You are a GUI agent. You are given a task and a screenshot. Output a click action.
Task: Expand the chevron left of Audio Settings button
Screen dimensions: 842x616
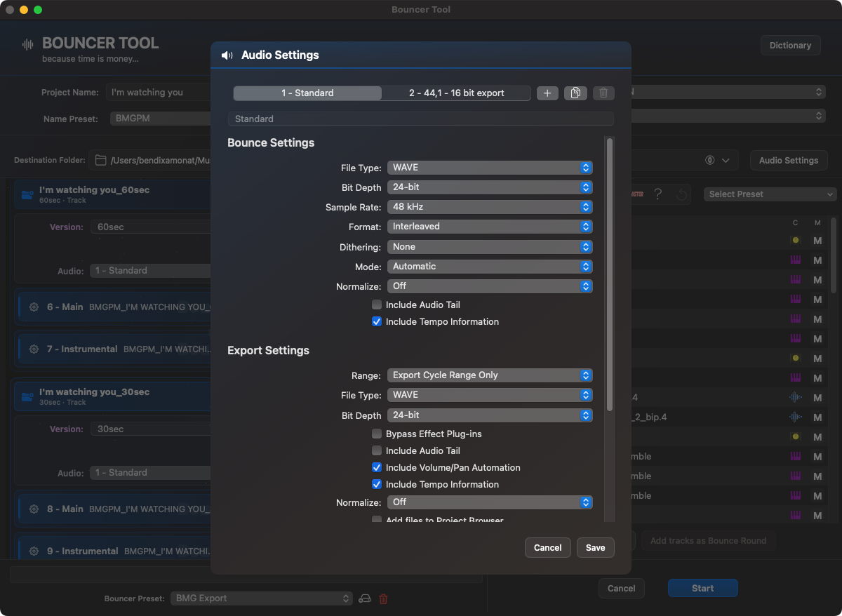726,161
